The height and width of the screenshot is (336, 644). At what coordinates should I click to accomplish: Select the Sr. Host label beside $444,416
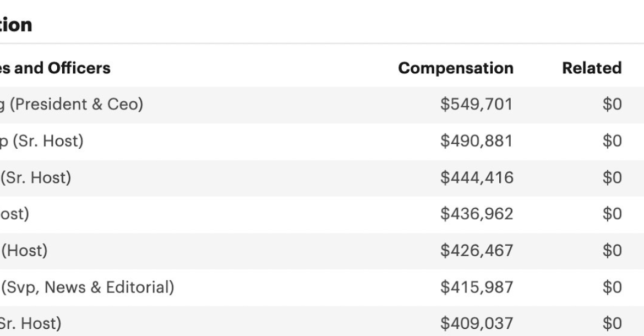point(36,177)
